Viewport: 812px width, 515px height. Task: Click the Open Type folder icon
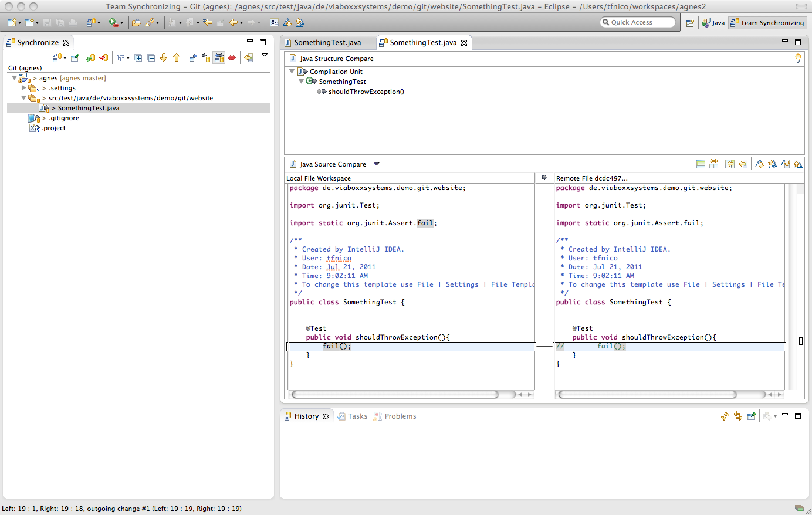pyautogui.click(x=136, y=22)
